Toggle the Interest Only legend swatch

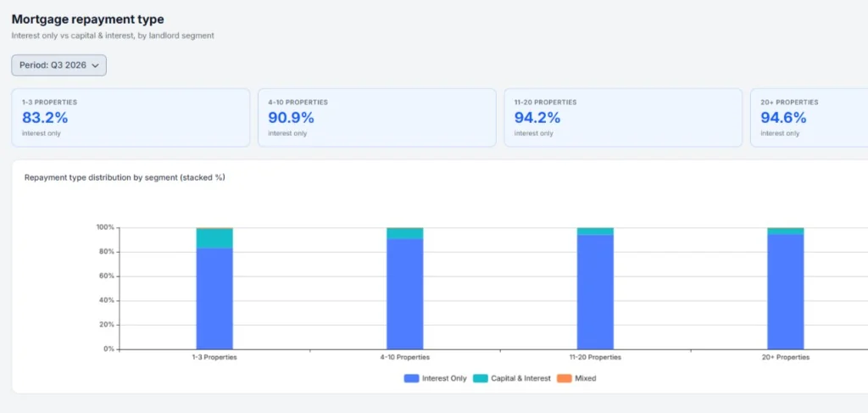click(411, 379)
